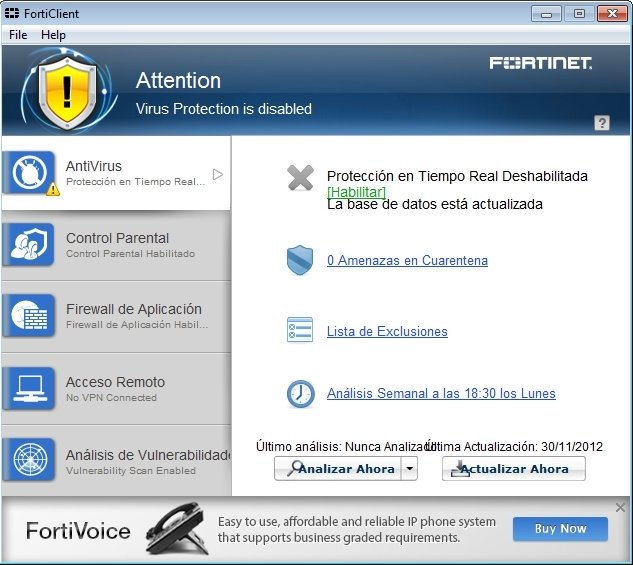Viewport: 633px width, 565px height.
Task: Click the blue quarantine shield icon
Action: [x=300, y=260]
